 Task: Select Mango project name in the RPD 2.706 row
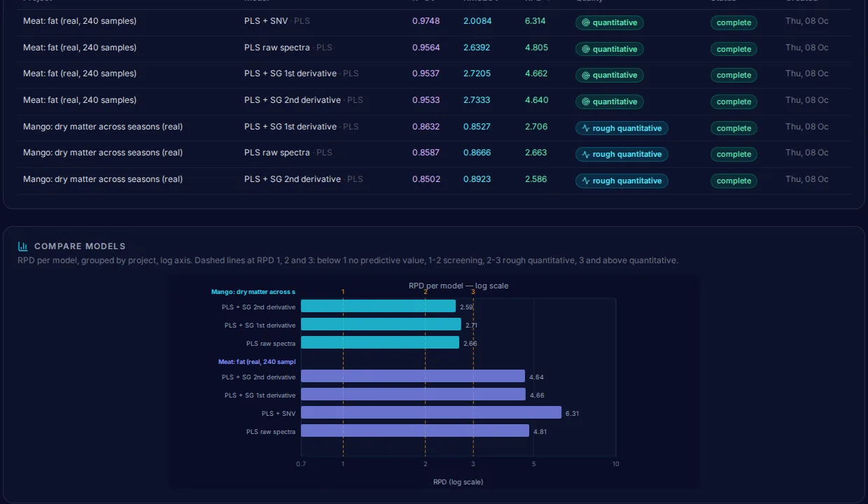(x=103, y=127)
